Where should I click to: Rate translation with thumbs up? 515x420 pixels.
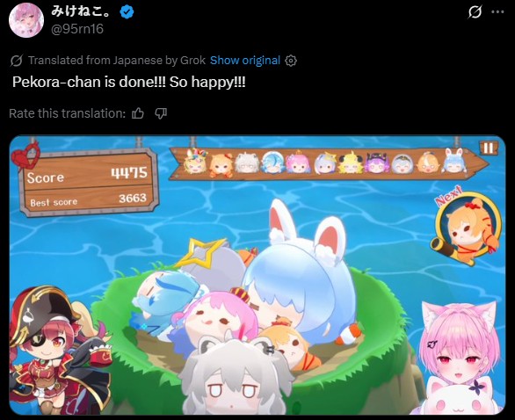coord(138,113)
